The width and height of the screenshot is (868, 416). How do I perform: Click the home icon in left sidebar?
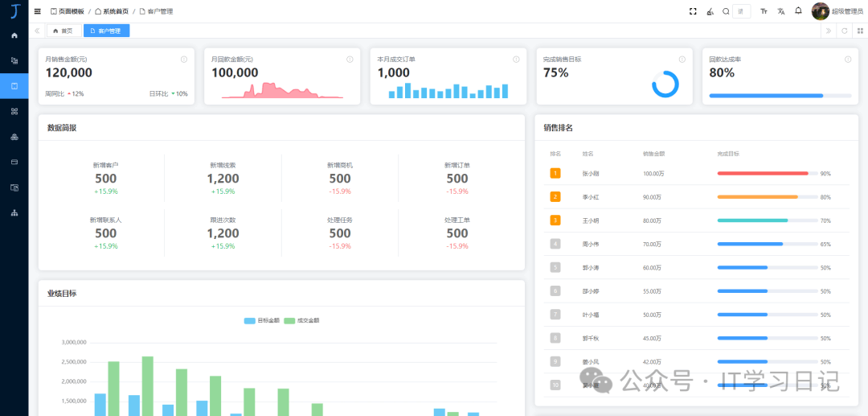(14, 35)
